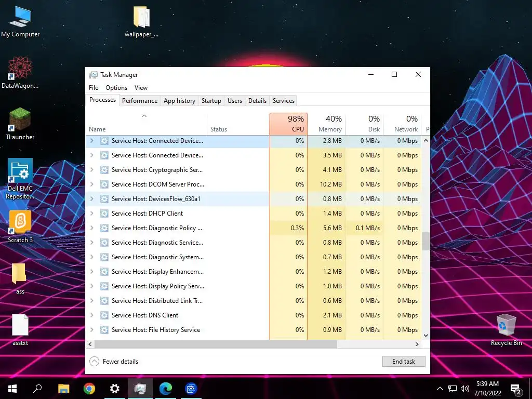Show hidden system tray icons
Image resolution: width=532 pixels, height=399 pixels.
(440, 389)
